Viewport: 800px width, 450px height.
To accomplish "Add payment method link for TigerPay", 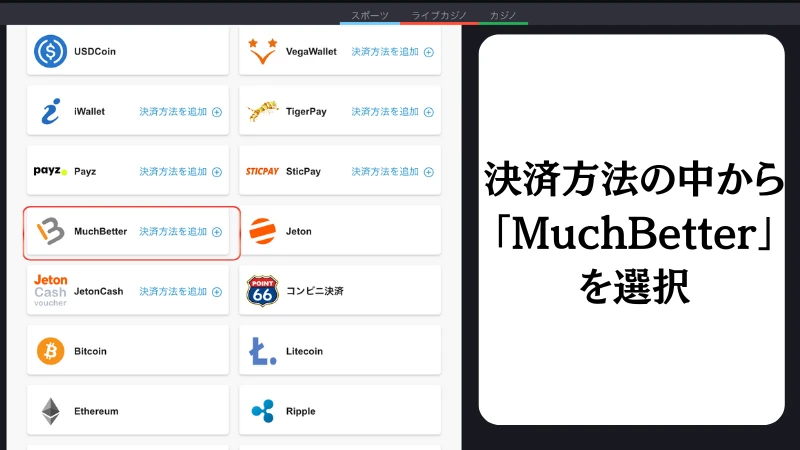I will click(x=392, y=111).
